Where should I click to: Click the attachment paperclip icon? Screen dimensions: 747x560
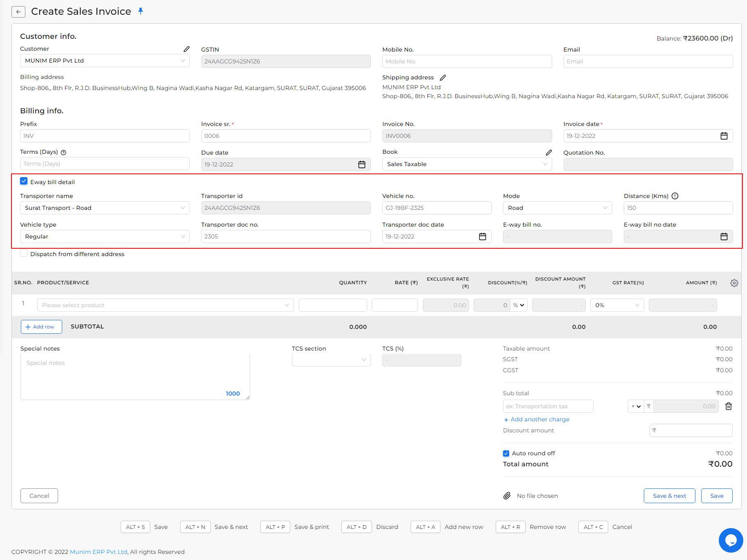coord(507,496)
